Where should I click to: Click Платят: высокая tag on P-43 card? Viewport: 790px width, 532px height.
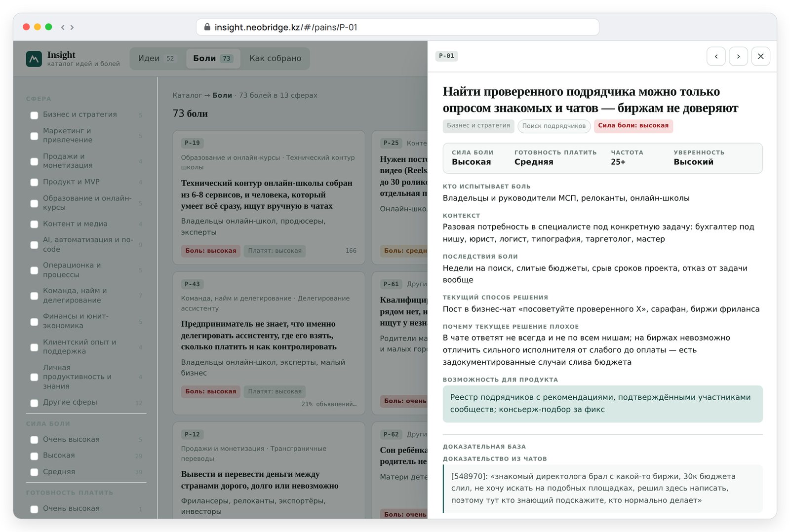point(275,391)
